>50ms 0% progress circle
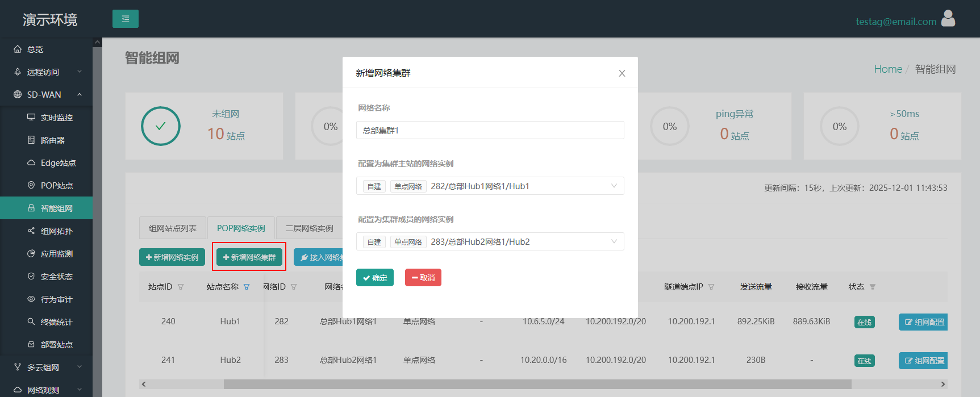Screen dimensions: 980x397 (x=840, y=126)
